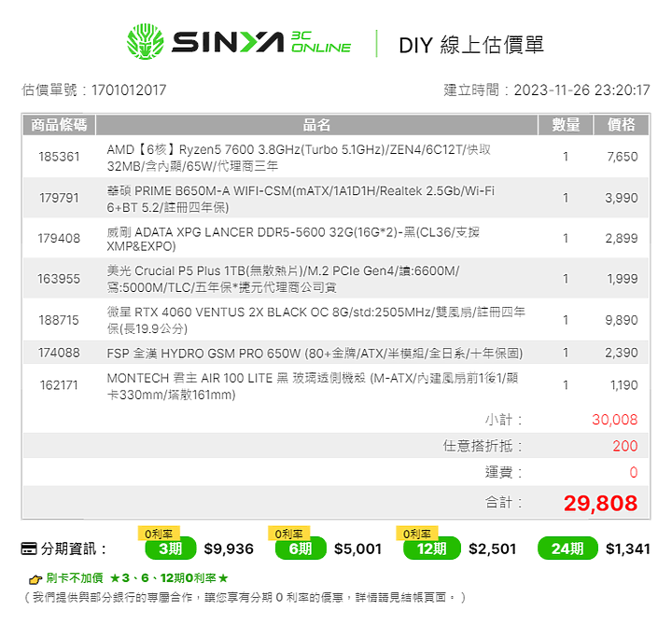Click the bank cooperation note in parentheses
Viewport: 672px width, 625px height.
pyautogui.click(x=245, y=597)
